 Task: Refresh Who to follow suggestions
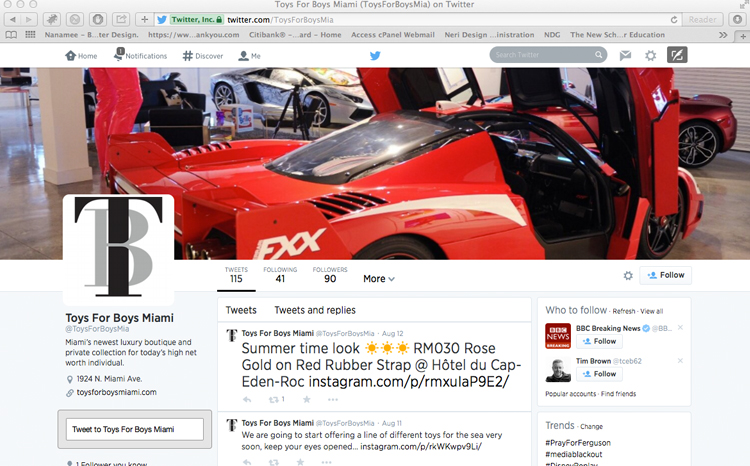(x=624, y=311)
